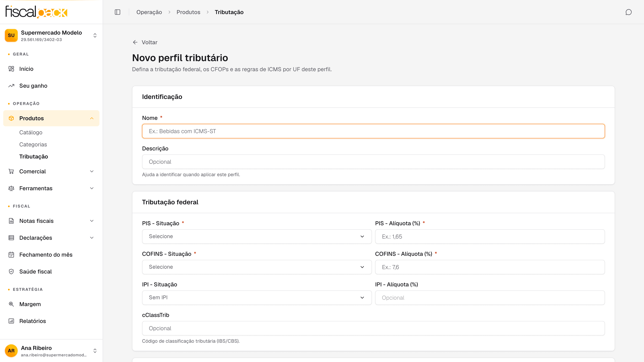Click the AR user avatar
The width and height of the screenshot is (644, 362).
pos(11,351)
